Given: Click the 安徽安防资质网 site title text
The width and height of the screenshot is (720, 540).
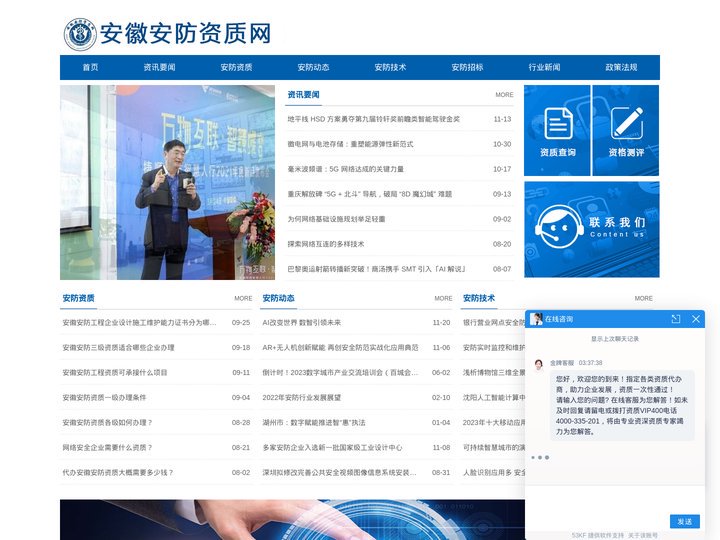Looking at the screenshot, I should pyautogui.click(x=185, y=34).
